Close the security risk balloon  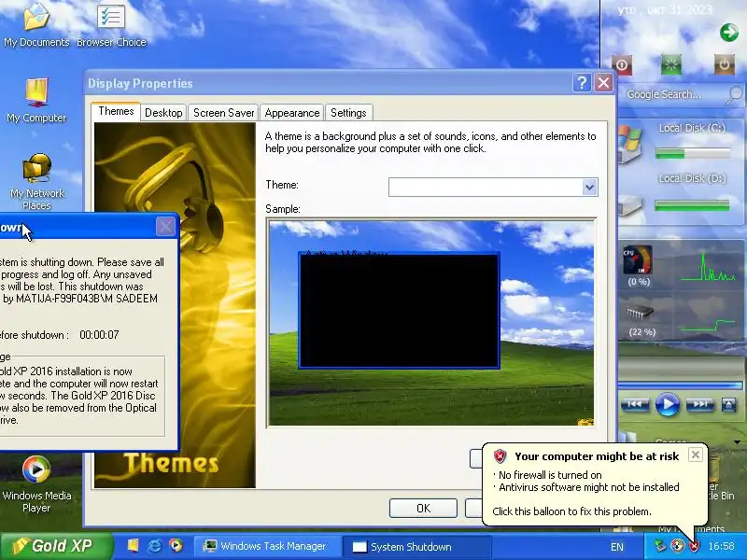tap(695, 455)
